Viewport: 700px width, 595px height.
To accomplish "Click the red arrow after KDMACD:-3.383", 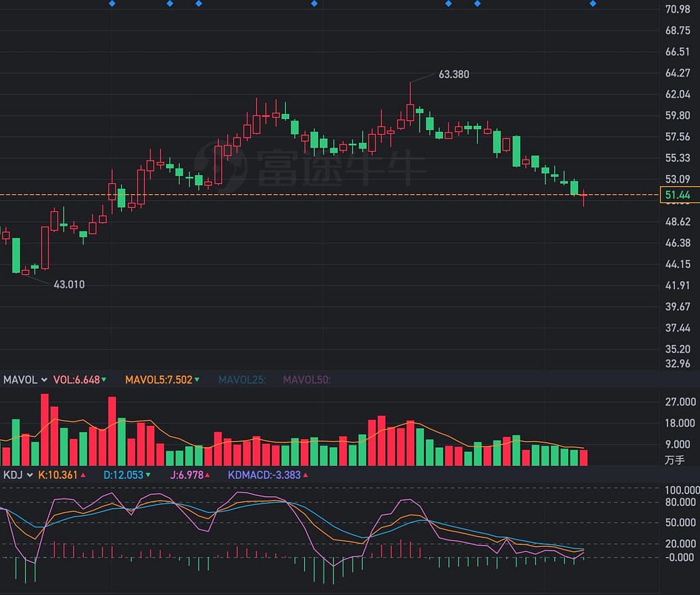I will (306, 475).
